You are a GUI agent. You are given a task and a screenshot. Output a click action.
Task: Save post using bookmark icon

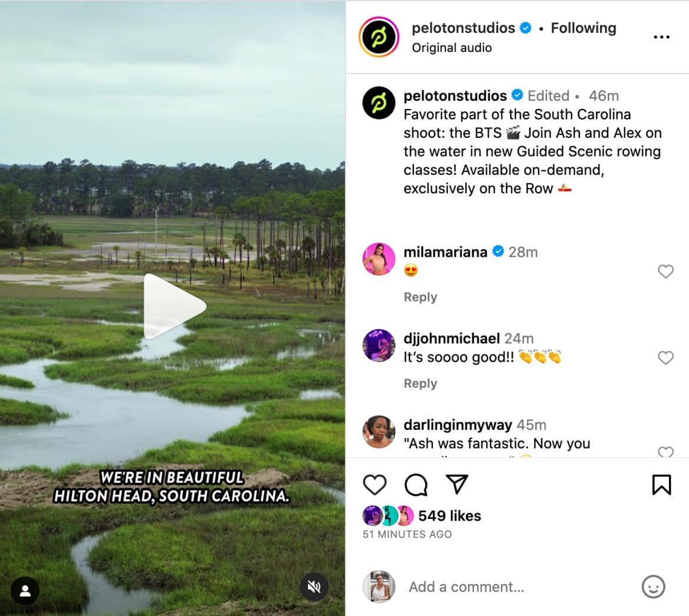click(661, 485)
